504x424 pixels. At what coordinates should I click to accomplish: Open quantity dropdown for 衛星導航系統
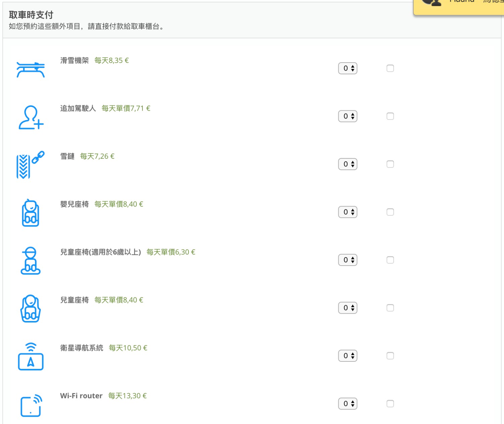(x=348, y=356)
